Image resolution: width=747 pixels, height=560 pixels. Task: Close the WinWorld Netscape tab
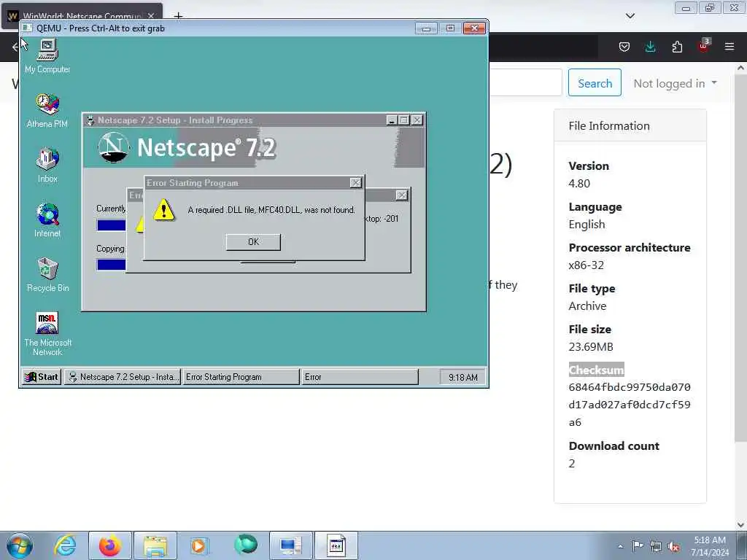point(151,16)
